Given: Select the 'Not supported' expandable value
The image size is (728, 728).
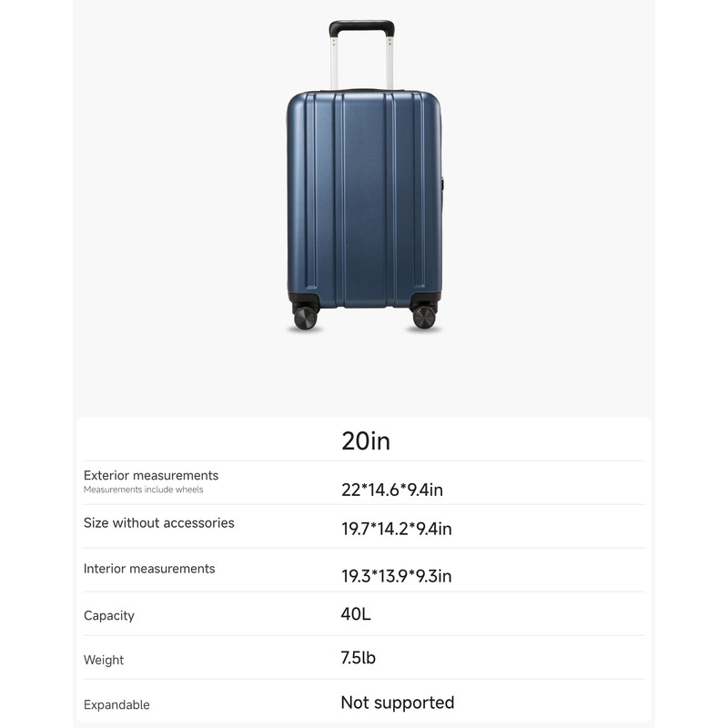Looking at the screenshot, I should [x=398, y=703].
